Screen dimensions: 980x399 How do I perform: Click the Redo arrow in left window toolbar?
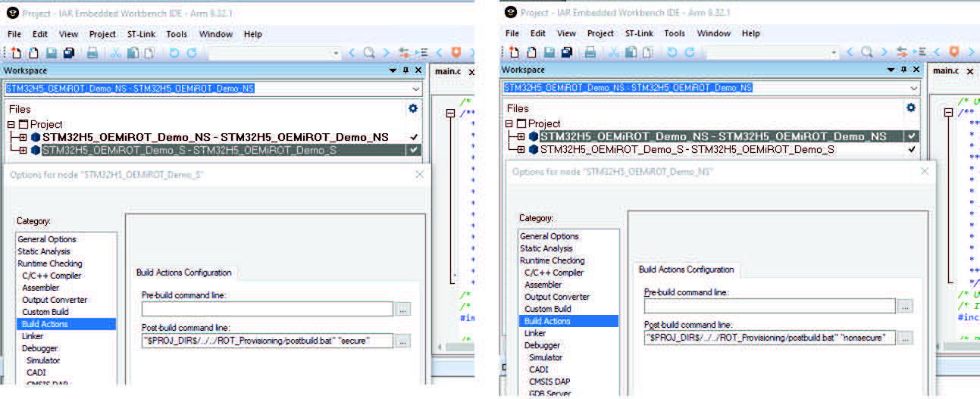(192, 53)
